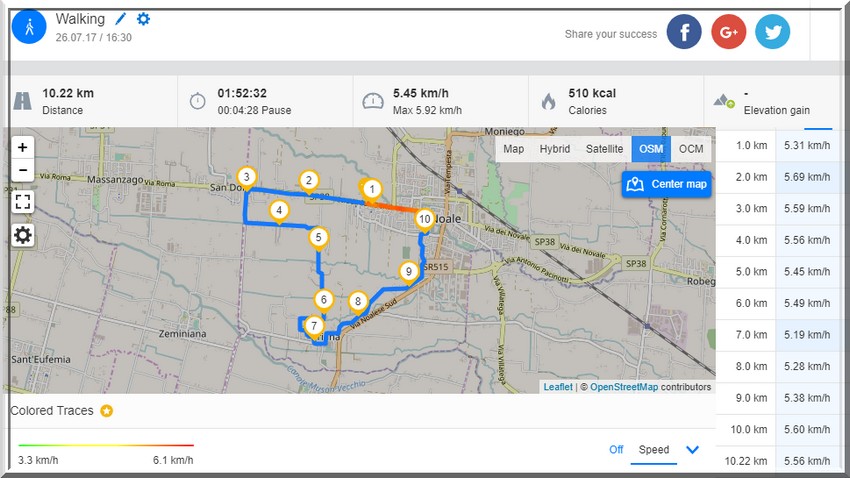Click the elevation gain mountain icon
The image size is (850, 478).
pyautogui.click(x=724, y=100)
